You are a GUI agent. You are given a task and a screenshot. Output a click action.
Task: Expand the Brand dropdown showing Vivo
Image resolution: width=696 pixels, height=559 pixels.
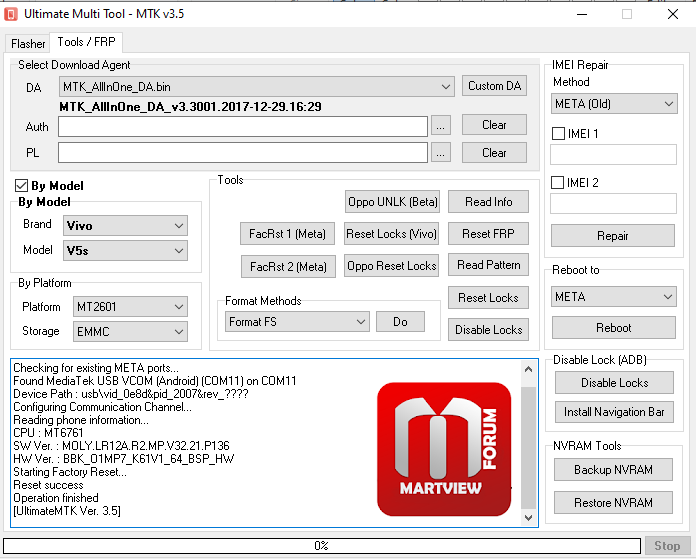point(125,226)
